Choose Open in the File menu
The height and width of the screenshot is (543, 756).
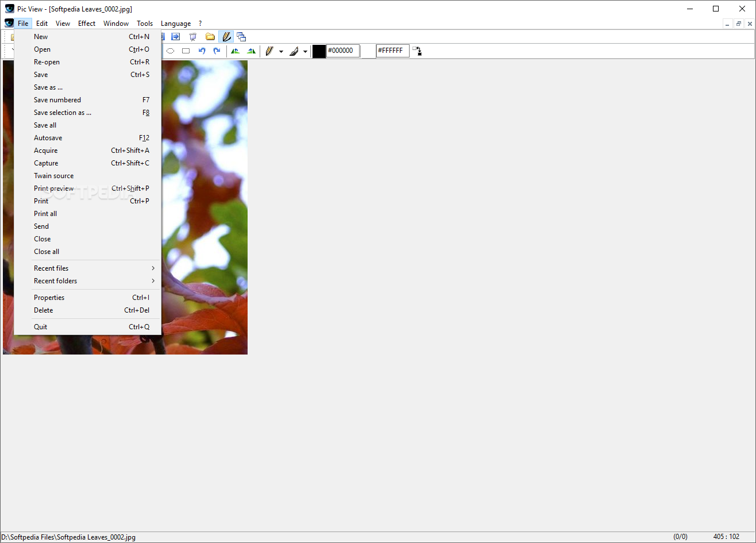[87, 49]
